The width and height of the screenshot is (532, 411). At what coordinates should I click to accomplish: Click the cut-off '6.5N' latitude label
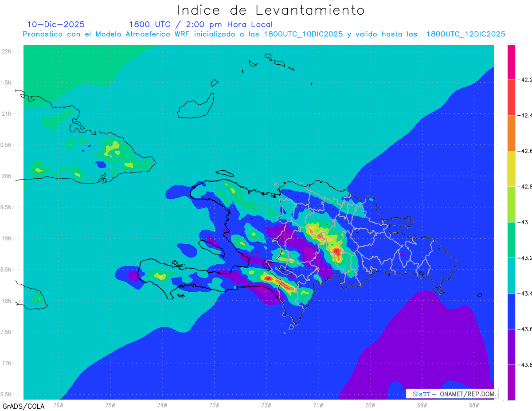[x=6, y=394]
